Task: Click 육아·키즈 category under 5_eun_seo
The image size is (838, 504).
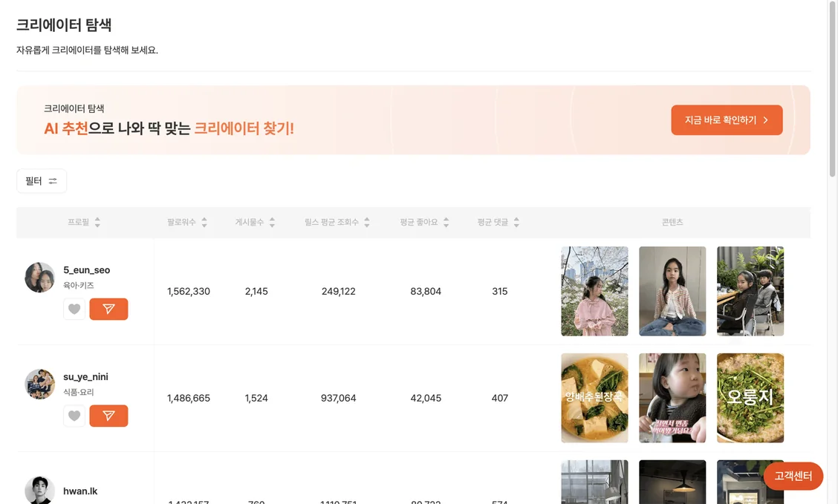Action: [79, 285]
